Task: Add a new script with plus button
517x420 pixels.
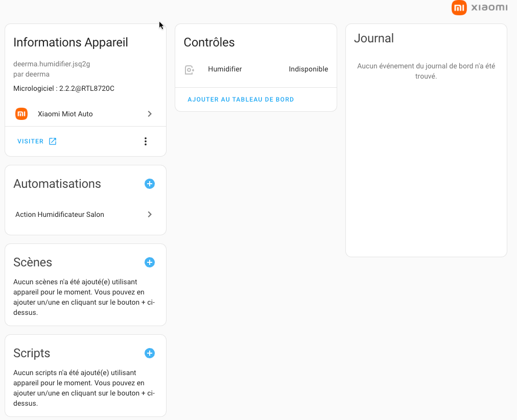Action: coord(150,353)
